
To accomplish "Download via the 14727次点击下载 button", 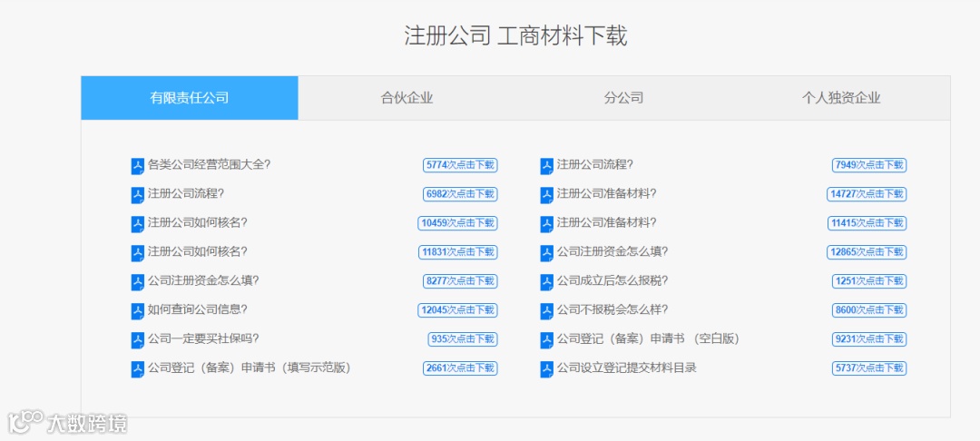I will point(867,194).
